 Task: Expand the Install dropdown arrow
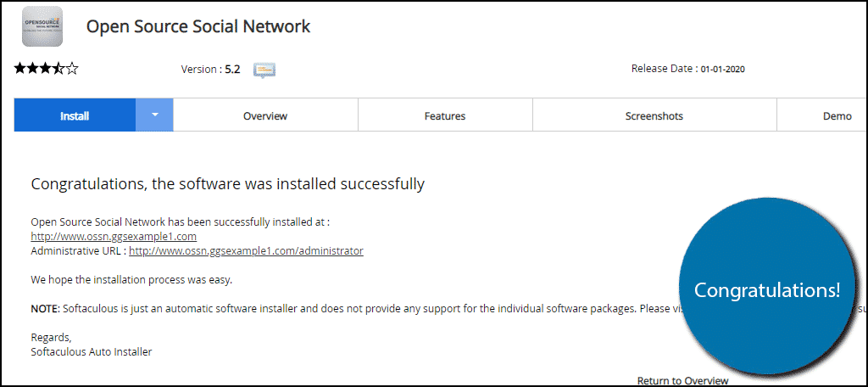click(x=154, y=115)
